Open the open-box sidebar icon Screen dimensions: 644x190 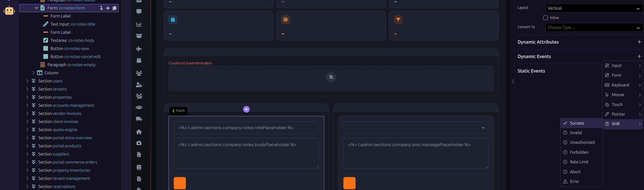click(139, 36)
